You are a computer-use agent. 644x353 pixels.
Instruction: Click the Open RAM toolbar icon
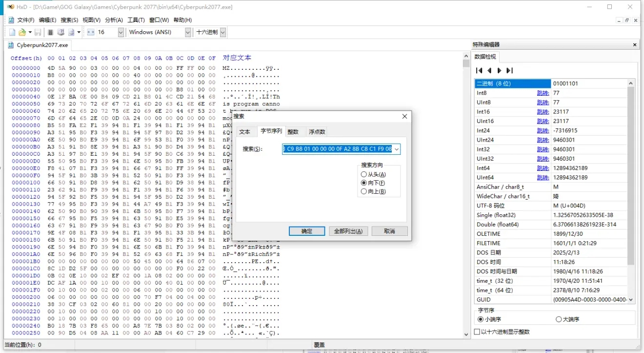[x=50, y=32]
